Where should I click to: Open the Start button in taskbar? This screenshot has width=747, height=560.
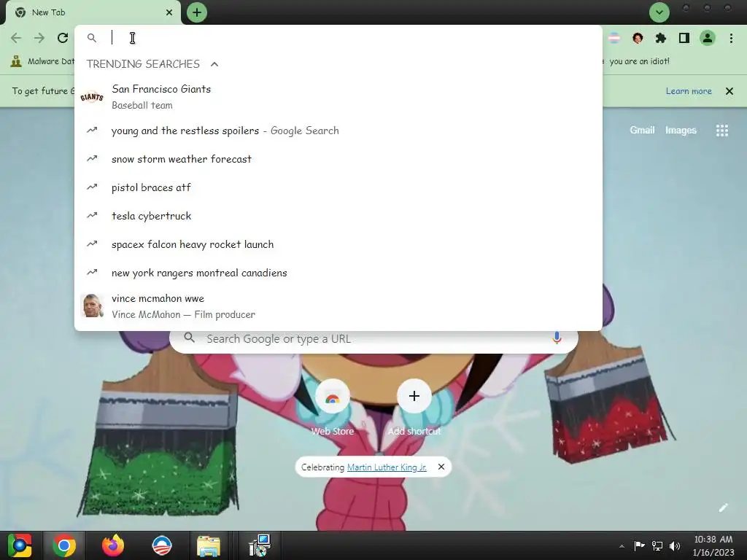[20, 545]
